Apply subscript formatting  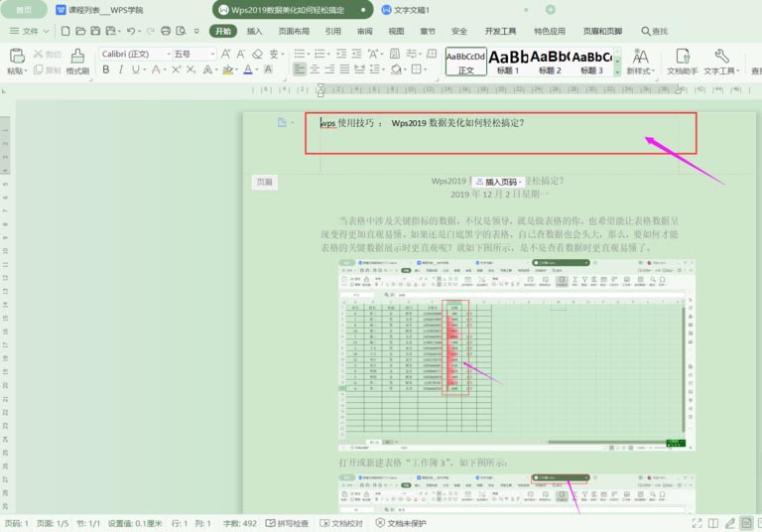pyautogui.click(x=190, y=70)
